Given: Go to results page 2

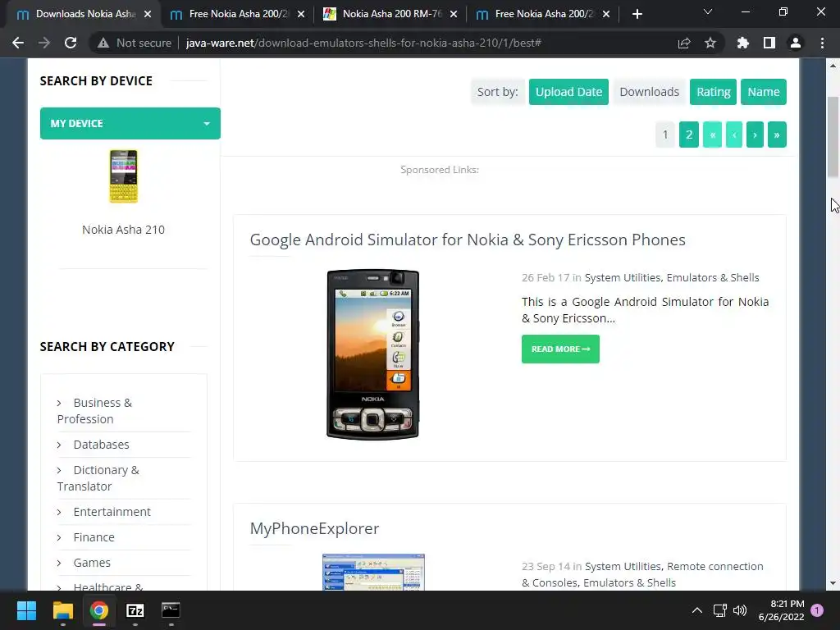Looking at the screenshot, I should (689, 135).
